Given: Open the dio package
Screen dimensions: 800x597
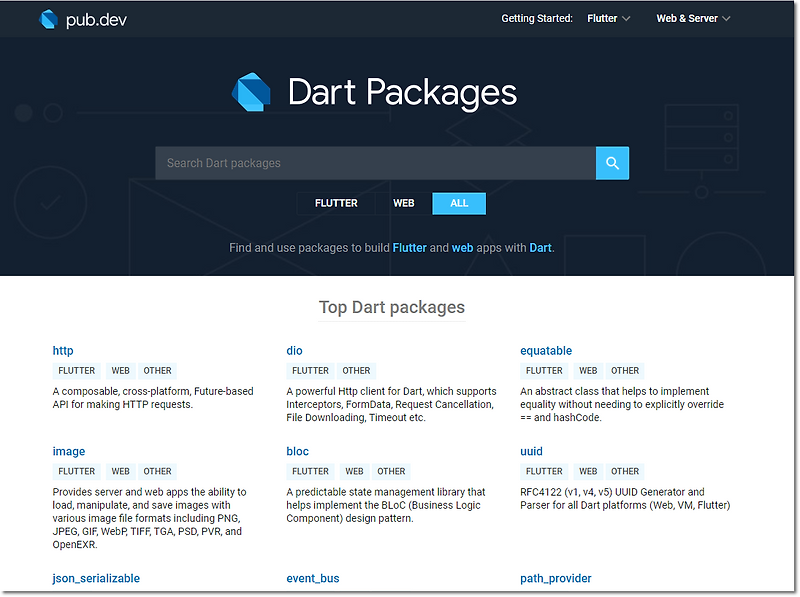Looking at the screenshot, I should point(294,351).
